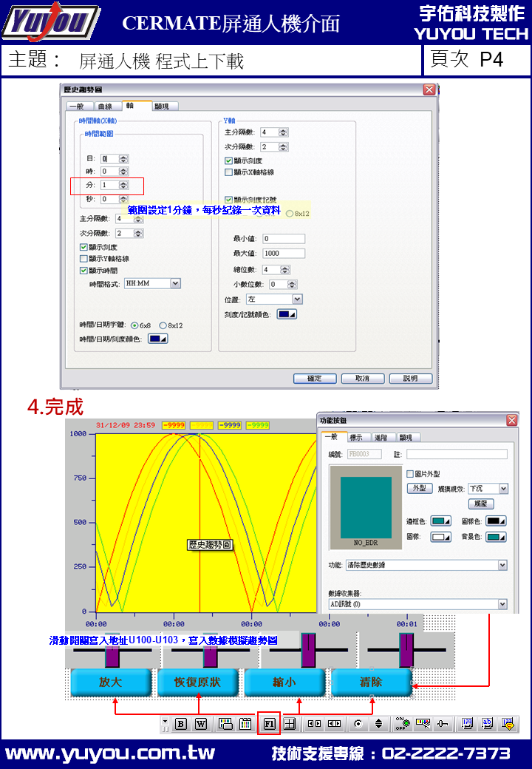Click the 註 note field in 功能按鈕
Viewport: 532px width, 769px height.
pos(457,454)
